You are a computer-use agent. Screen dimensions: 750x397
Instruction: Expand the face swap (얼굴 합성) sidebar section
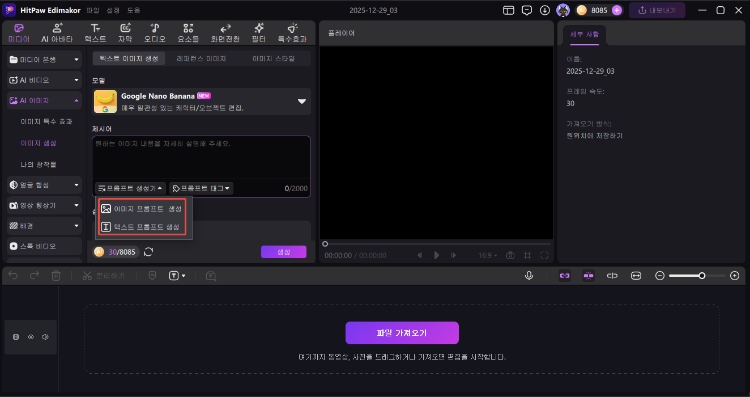(44, 185)
